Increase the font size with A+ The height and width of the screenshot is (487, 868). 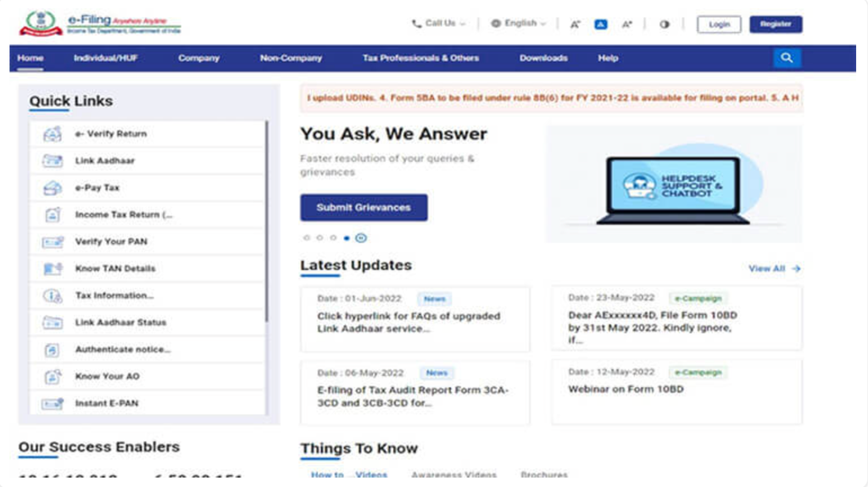click(x=626, y=25)
